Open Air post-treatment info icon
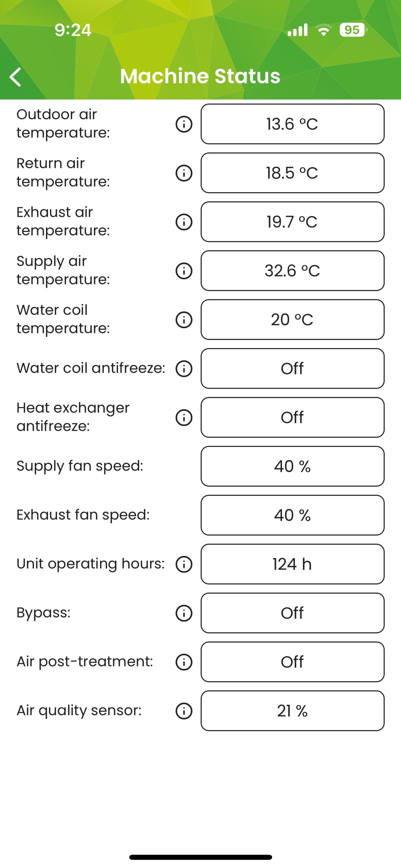This screenshot has height=868, width=401. 184,662
